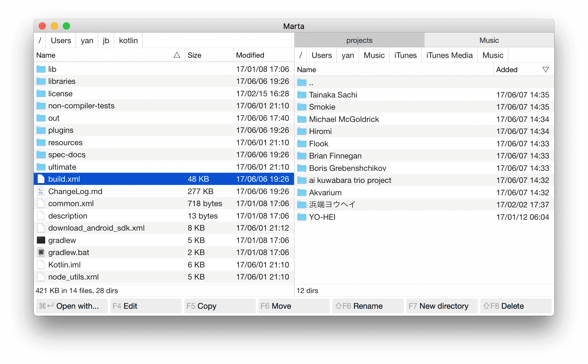Click the gradlew.bat batch file icon

[41, 252]
